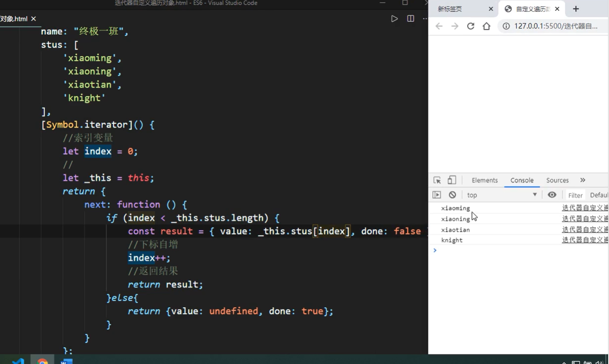The image size is (609, 364).
Task: Show the console sidebar
Action: (437, 195)
